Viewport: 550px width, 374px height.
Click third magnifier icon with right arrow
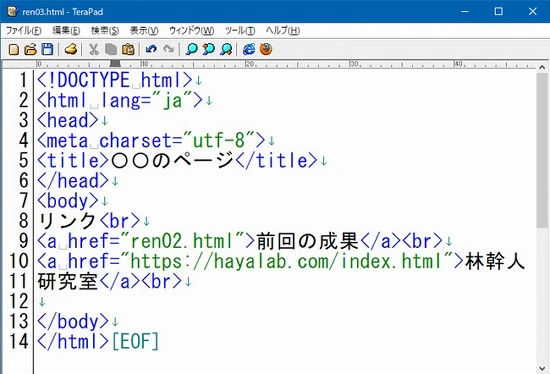[226, 49]
